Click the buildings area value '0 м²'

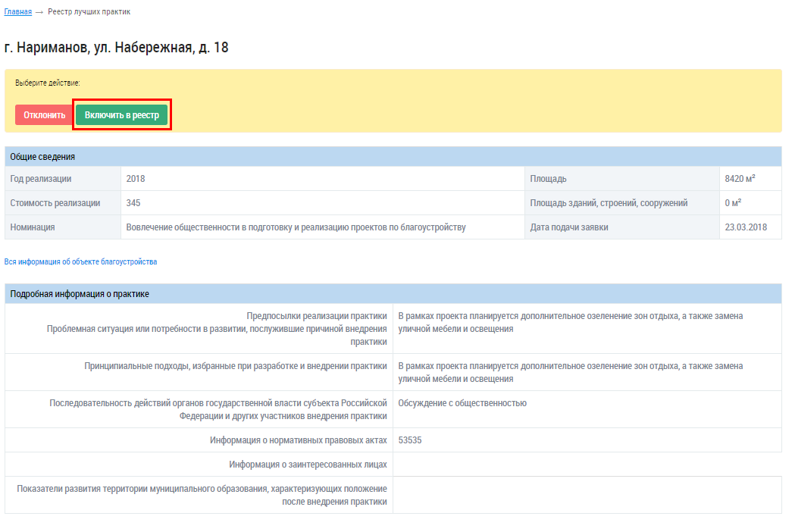[x=733, y=203]
